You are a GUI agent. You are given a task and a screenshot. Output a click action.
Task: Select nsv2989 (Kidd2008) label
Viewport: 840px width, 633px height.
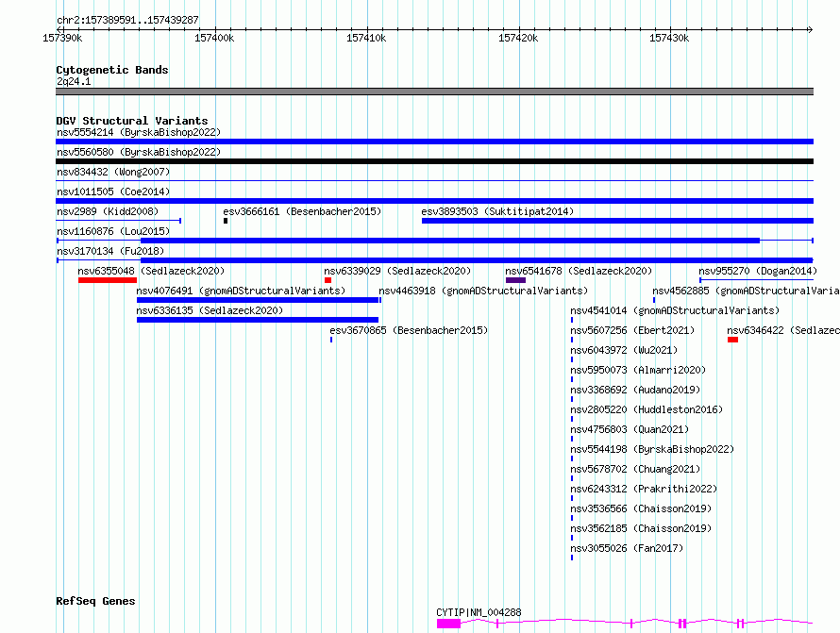pos(108,211)
